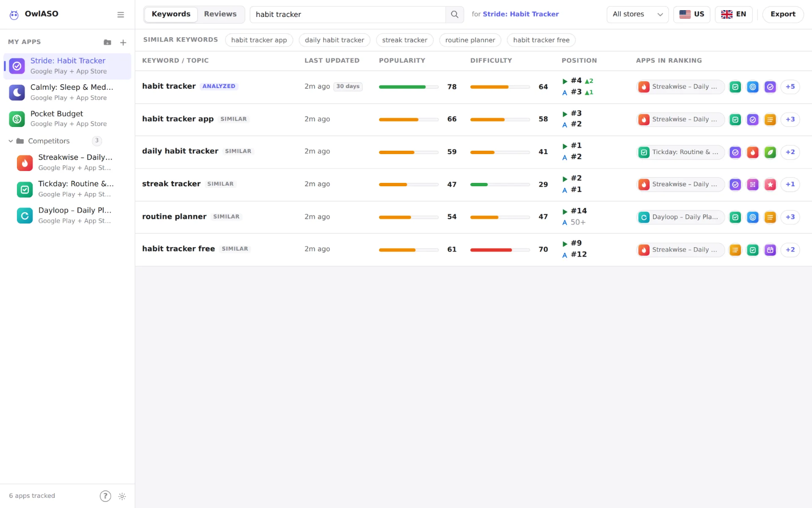
Task: Expand +5 more apps in habit tracker row
Action: pos(790,87)
